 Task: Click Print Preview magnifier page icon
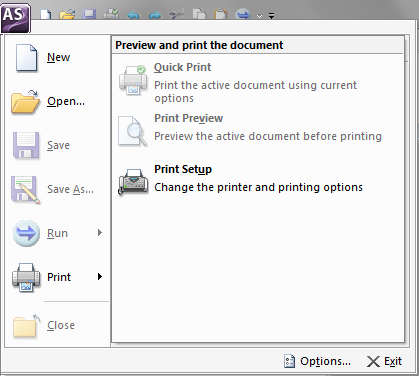[x=132, y=131]
